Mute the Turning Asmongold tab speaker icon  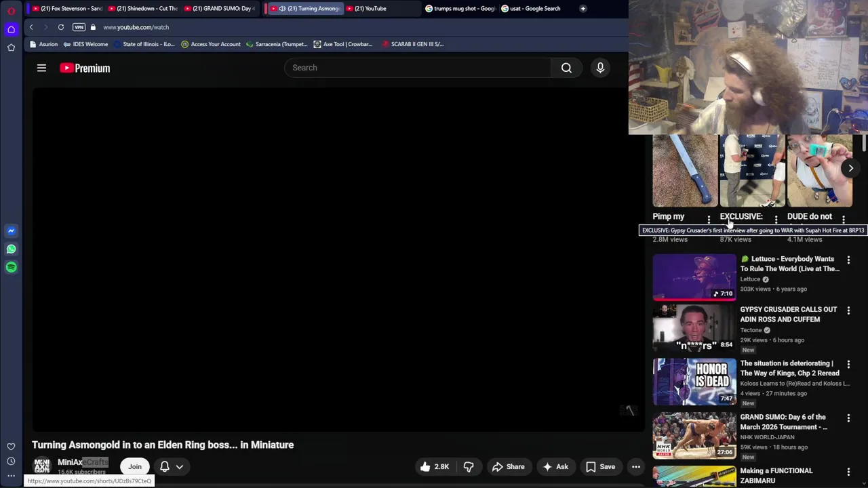click(282, 8)
